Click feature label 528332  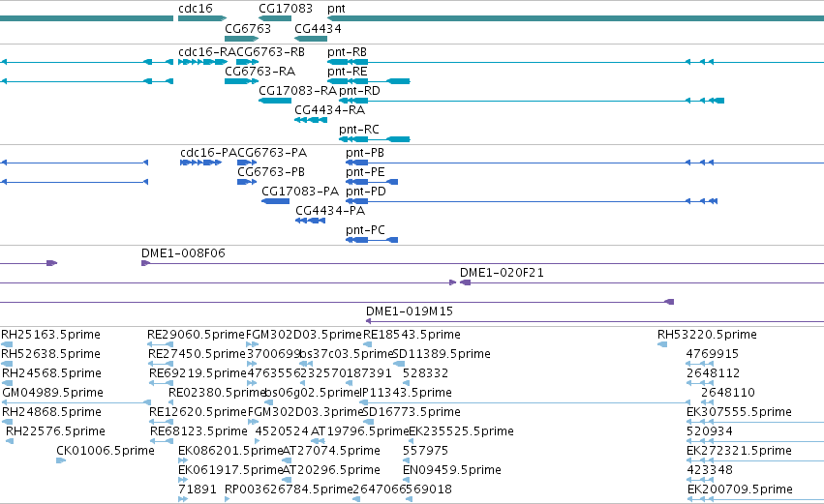[426, 373]
